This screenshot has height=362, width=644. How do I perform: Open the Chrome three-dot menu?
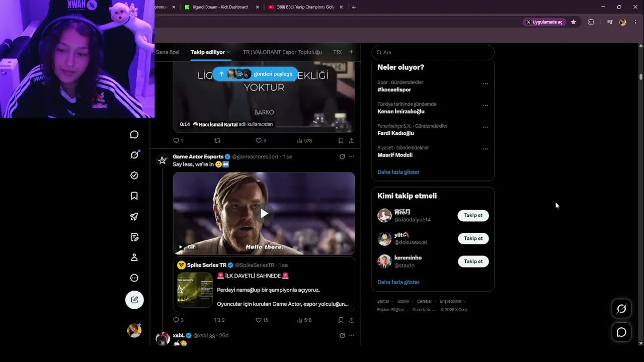pos(636,22)
